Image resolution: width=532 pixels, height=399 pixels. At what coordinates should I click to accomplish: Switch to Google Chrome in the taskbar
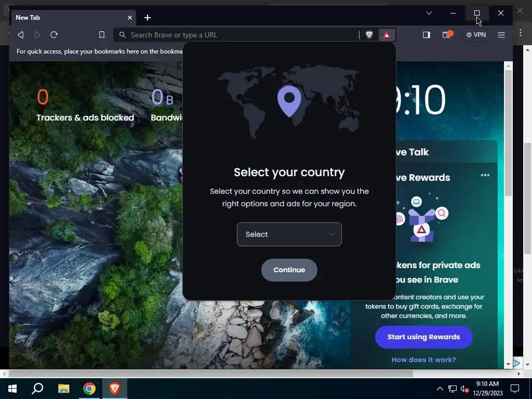(89, 389)
